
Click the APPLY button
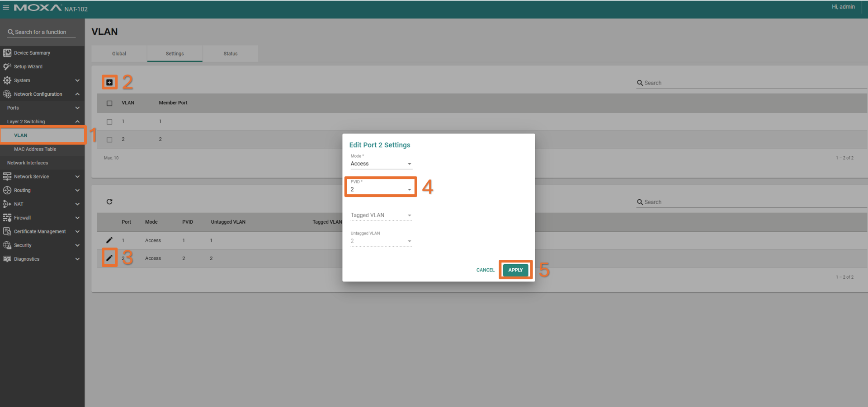pos(515,270)
